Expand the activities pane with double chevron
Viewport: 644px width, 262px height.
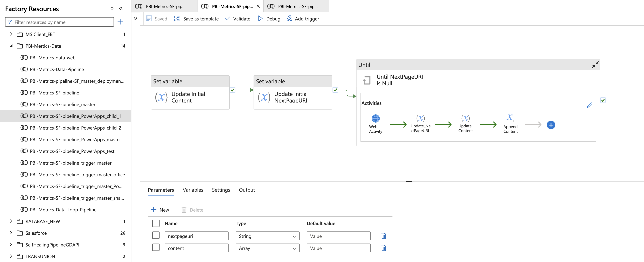(135, 18)
